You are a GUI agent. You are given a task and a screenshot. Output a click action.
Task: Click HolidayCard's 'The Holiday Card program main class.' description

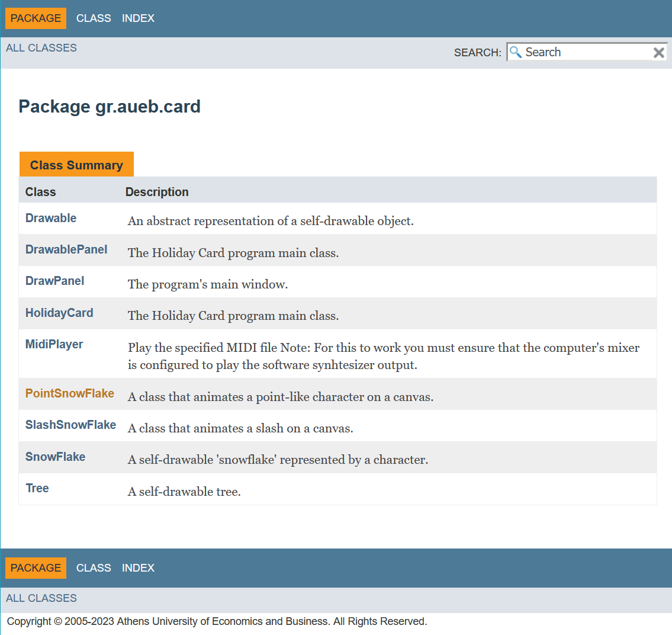(x=233, y=316)
